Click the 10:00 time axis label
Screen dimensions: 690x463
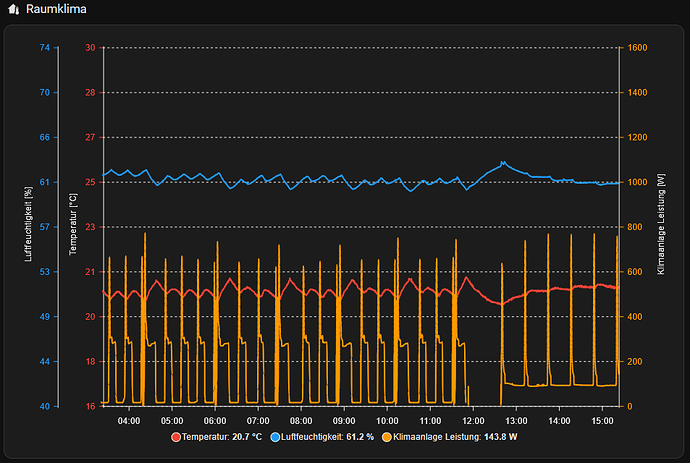387,421
